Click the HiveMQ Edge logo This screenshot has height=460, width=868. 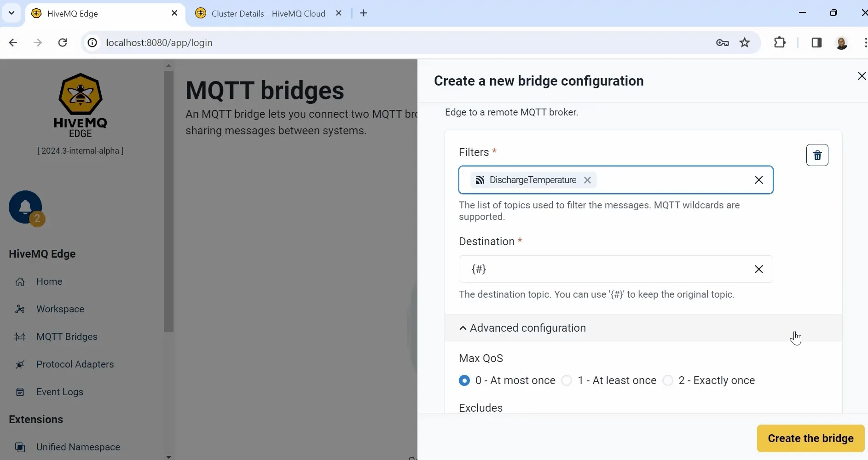pyautogui.click(x=81, y=105)
